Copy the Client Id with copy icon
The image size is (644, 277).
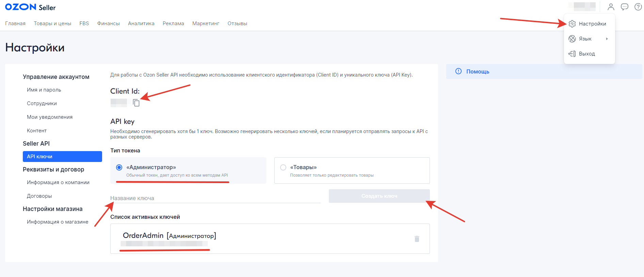(136, 103)
